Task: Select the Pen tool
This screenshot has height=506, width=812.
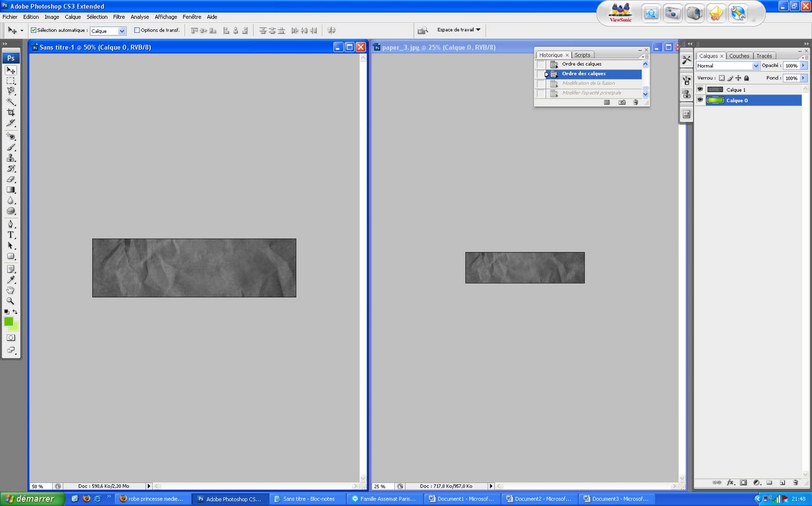Action: 11,224
